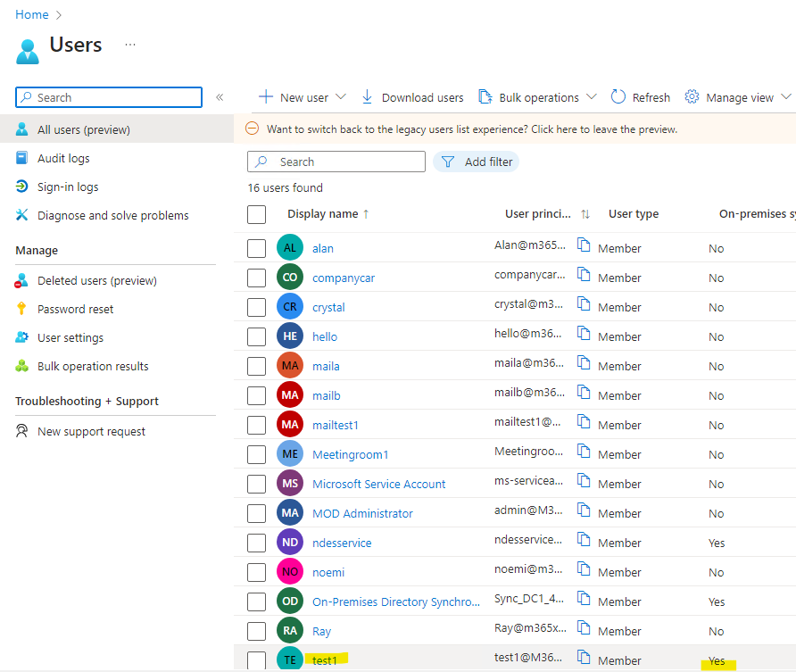Expand the Bulk operations dropdown chevron
The image size is (796, 672).
tap(592, 96)
